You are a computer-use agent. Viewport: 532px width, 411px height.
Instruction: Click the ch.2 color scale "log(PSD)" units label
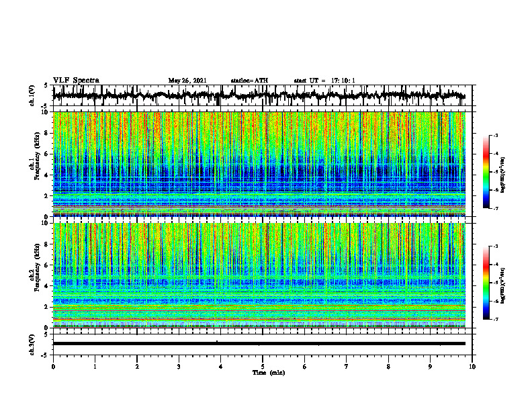click(x=503, y=285)
